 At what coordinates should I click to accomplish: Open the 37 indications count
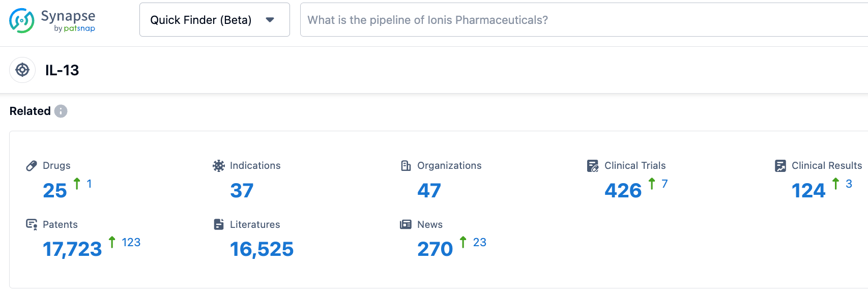[x=242, y=191]
